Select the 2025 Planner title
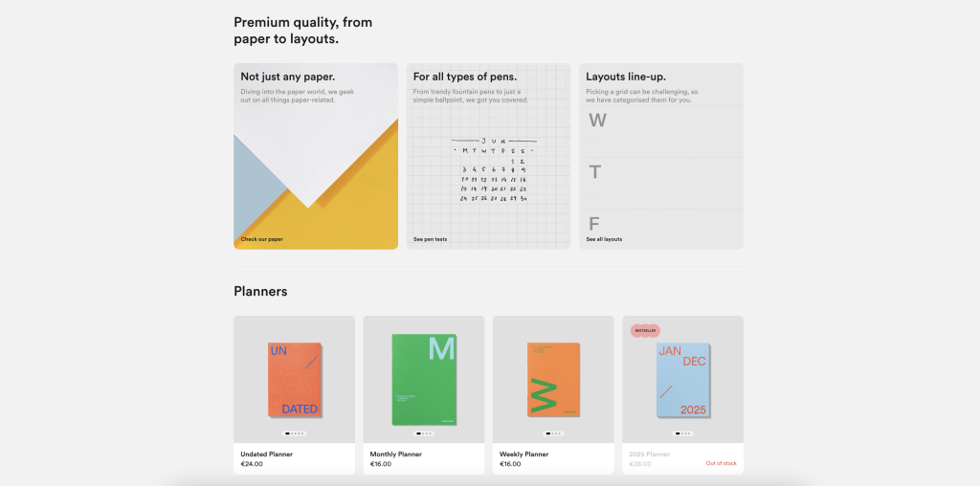This screenshot has width=980, height=486. [650, 454]
